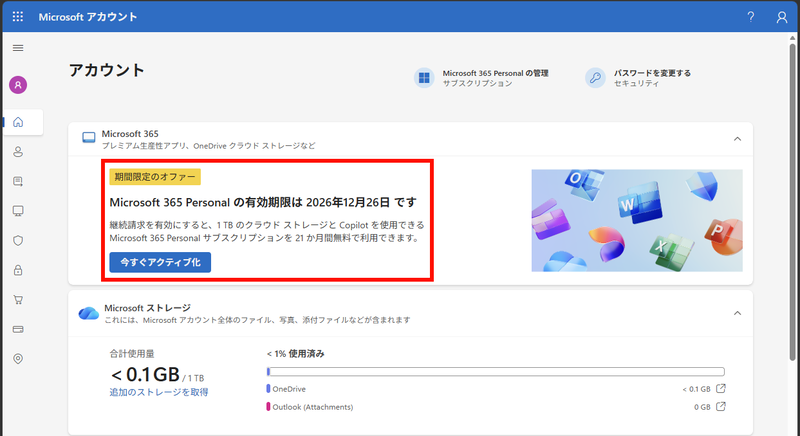Click the Microsoft 365 Personal の管理 tile icon
This screenshot has height=436, width=800.
tap(424, 78)
